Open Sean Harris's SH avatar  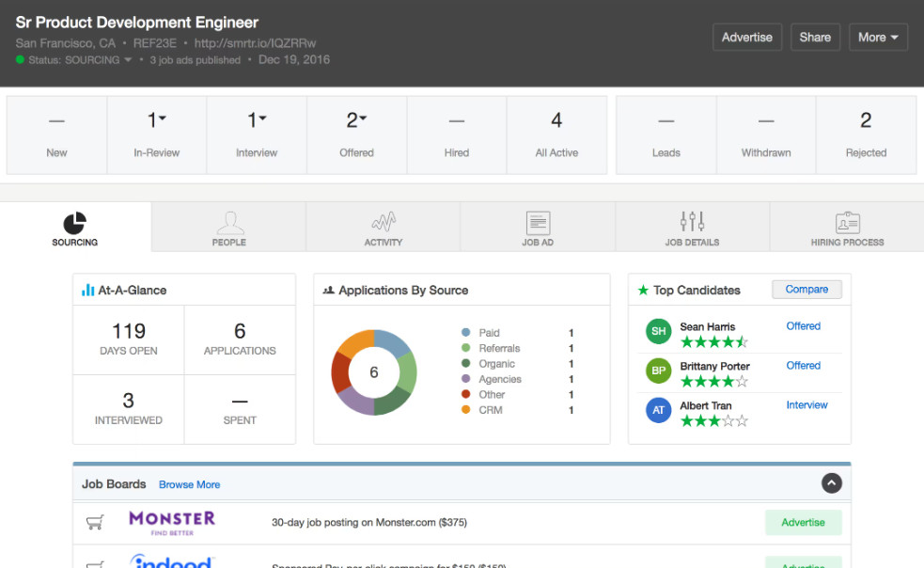658,331
